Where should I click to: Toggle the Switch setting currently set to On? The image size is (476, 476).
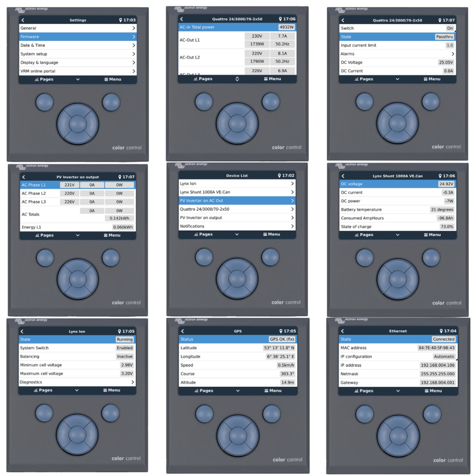(x=444, y=28)
